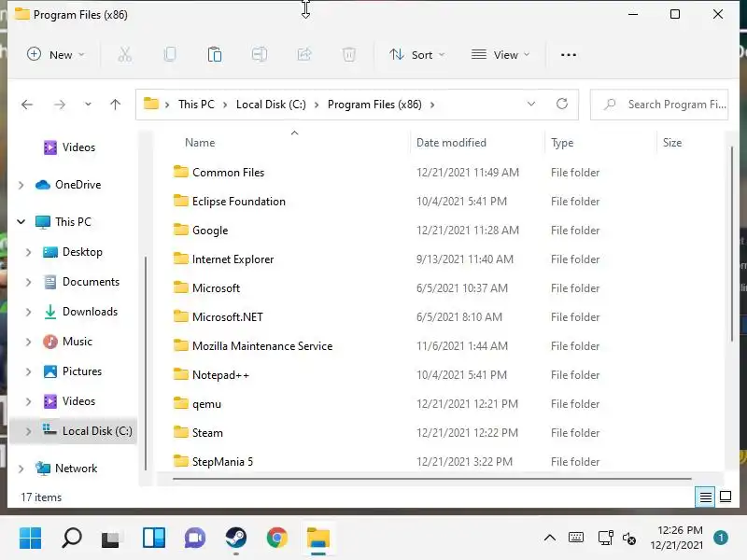747x560 pixels.
Task: Open network status tray icon
Action: click(605, 539)
